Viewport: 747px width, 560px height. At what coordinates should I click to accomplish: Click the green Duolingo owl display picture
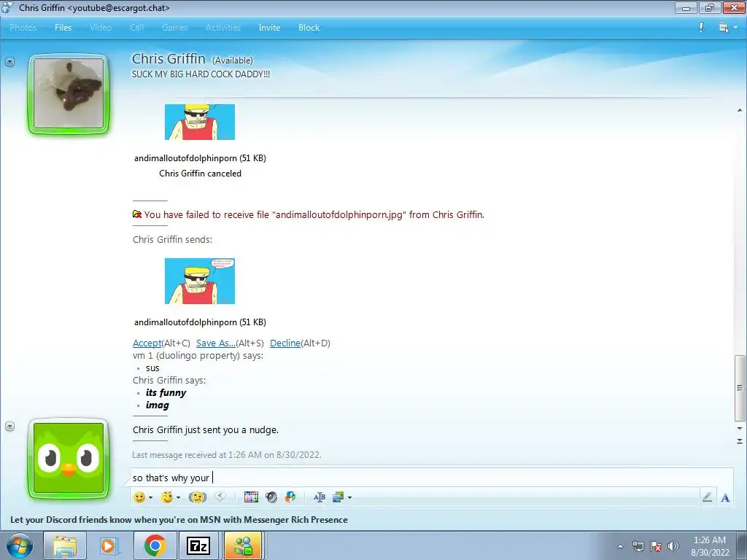(69, 458)
